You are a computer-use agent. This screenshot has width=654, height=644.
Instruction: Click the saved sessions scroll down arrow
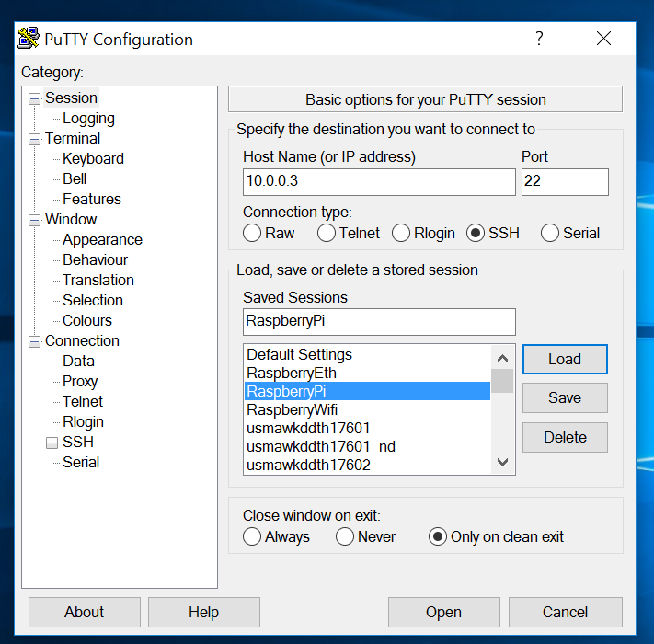tap(502, 462)
